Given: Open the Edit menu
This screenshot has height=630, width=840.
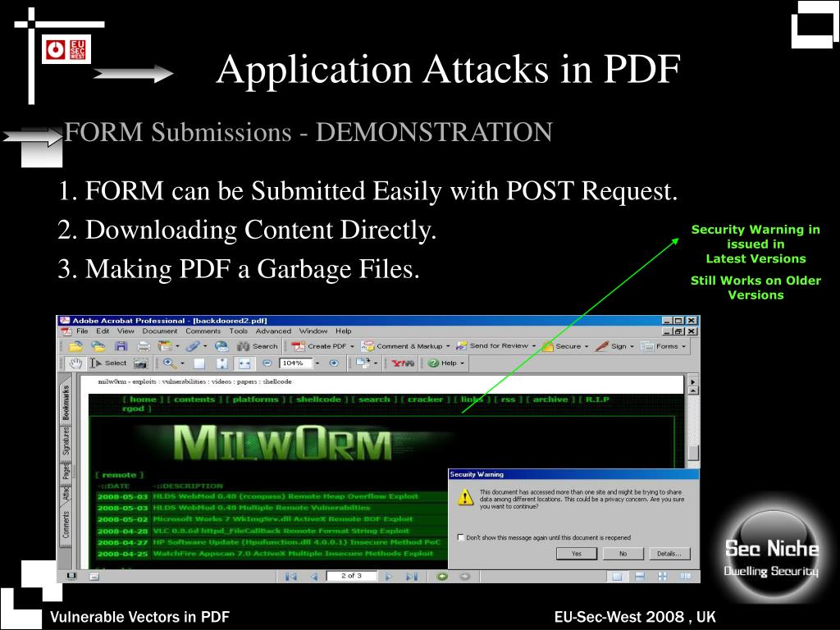Looking at the screenshot, I should coord(103,331).
